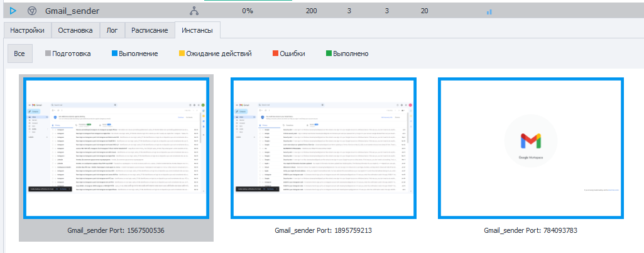Open the Настройки tab

point(27,30)
